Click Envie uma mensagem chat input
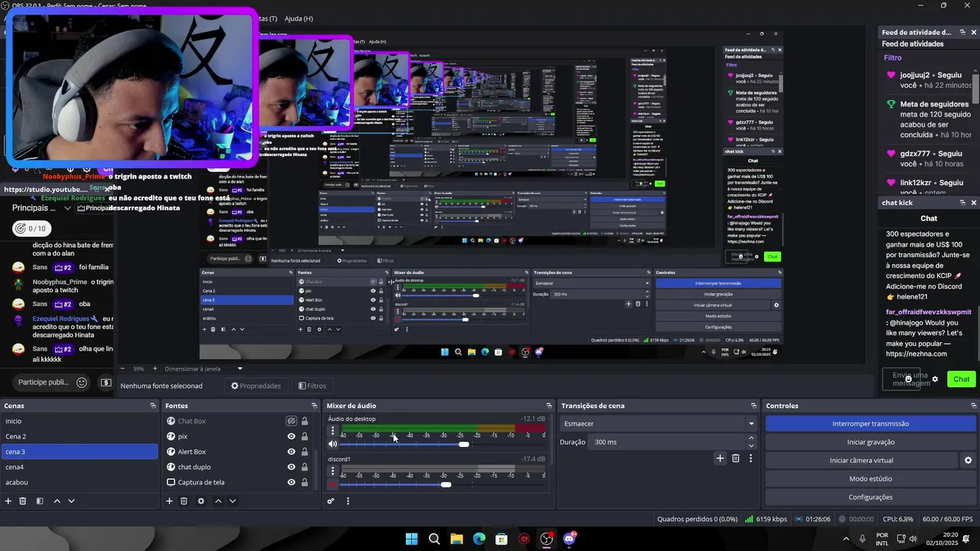This screenshot has height=551, width=980. click(901, 379)
